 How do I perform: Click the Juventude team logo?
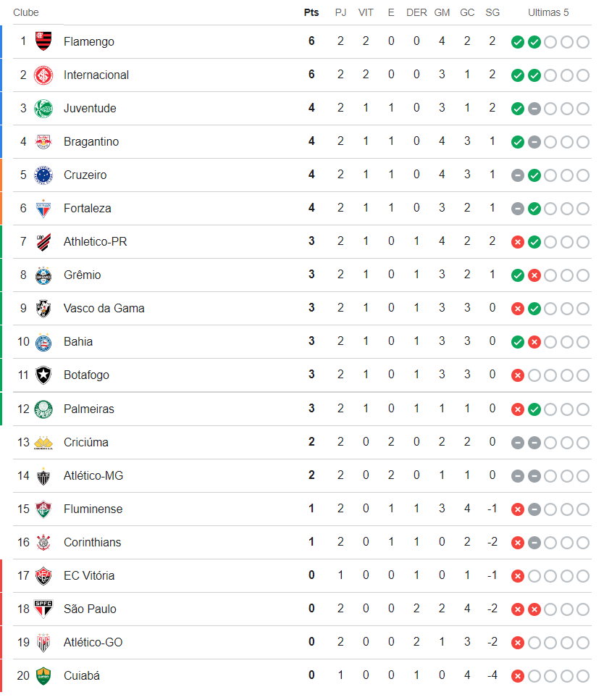44,108
